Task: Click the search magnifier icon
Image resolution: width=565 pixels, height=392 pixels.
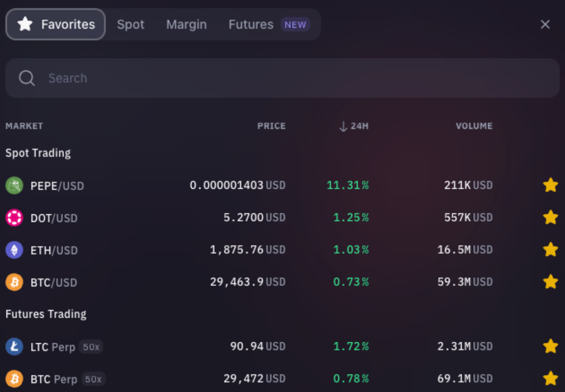Action: click(26, 77)
